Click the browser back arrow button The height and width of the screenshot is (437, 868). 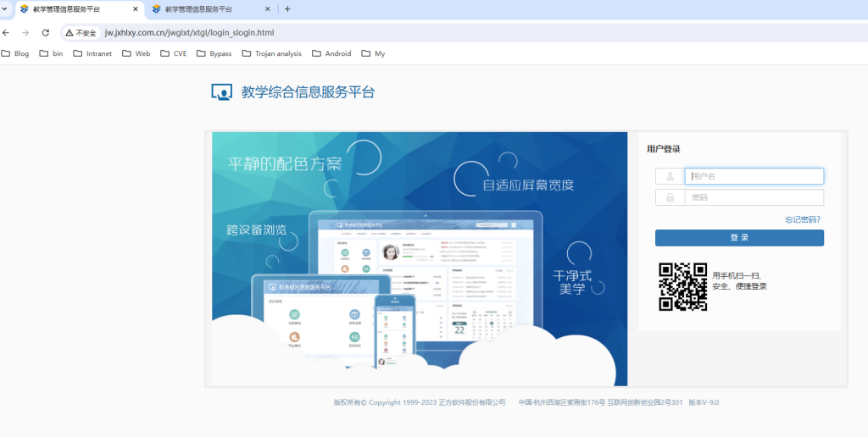(6, 32)
